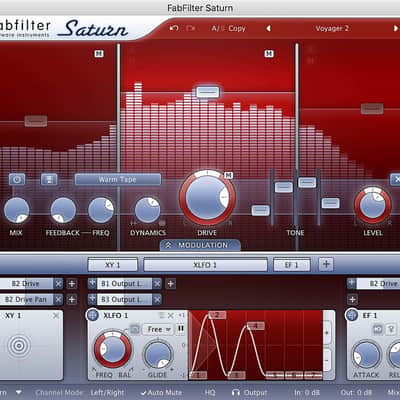This screenshot has height=400, width=400.
Task: Open the XLFO Free sync dropdown
Action: [159, 329]
